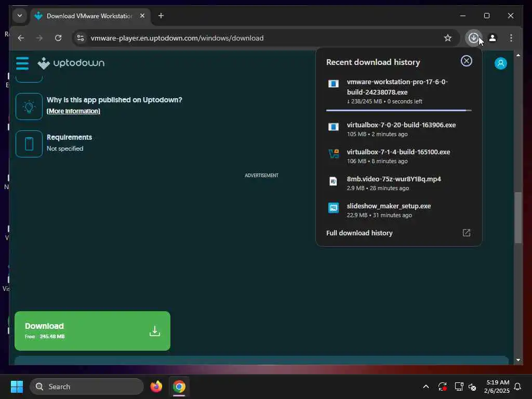Open the Chrome profile icon

[x=493, y=38]
